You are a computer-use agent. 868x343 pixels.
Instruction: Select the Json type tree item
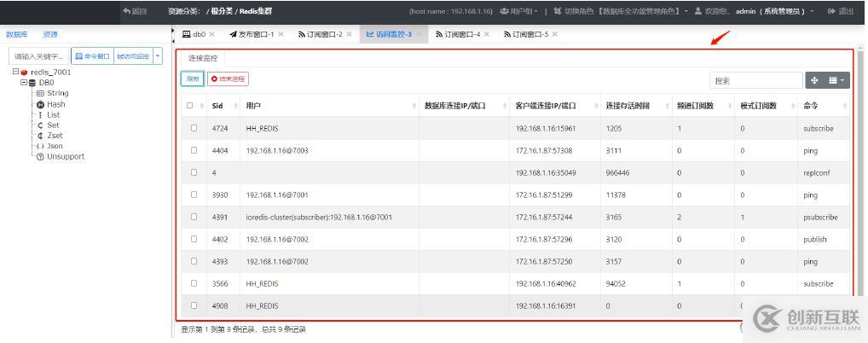(x=49, y=146)
